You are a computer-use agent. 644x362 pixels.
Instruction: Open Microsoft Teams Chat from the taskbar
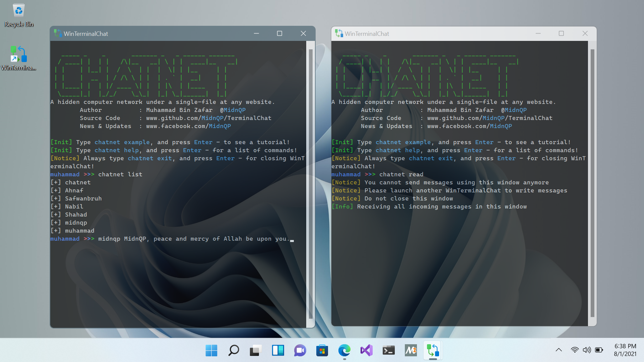point(300,350)
